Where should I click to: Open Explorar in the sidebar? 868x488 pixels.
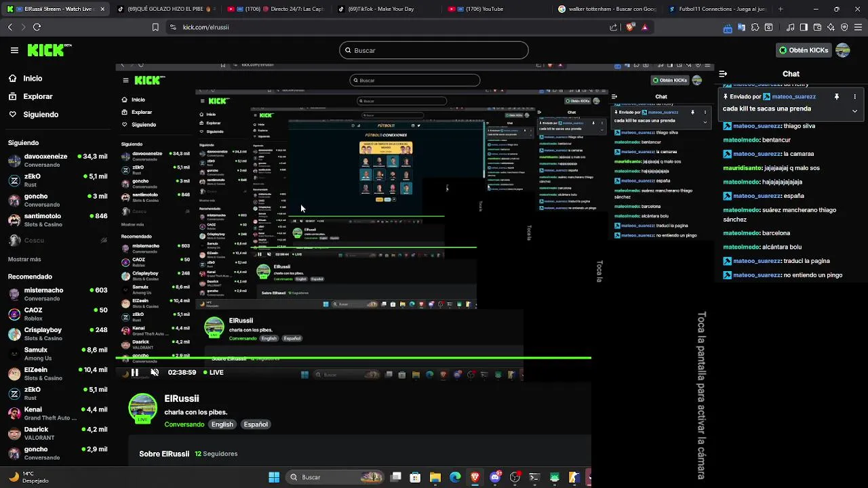click(37, 96)
